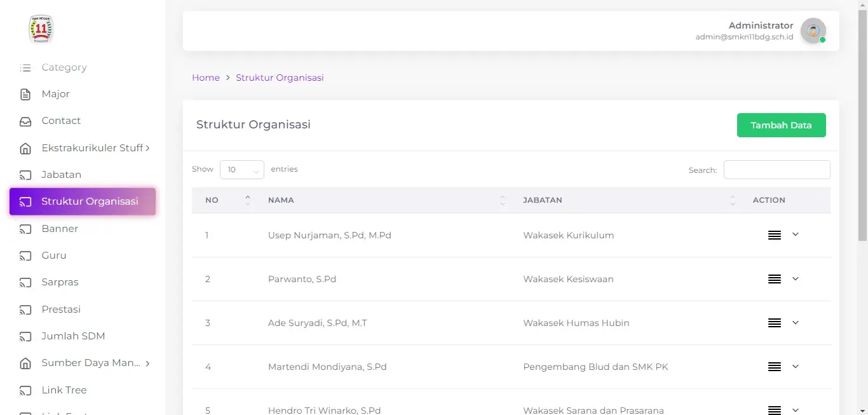The image size is (868, 415).
Task: Click the Wakasek Kurikulum jabatan cell
Action: click(569, 235)
